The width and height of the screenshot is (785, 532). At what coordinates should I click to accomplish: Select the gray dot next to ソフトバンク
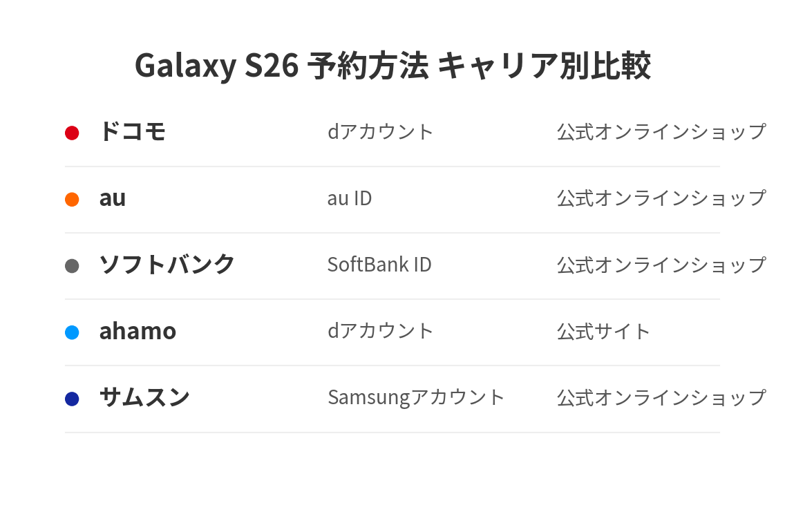tap(72, 266)
